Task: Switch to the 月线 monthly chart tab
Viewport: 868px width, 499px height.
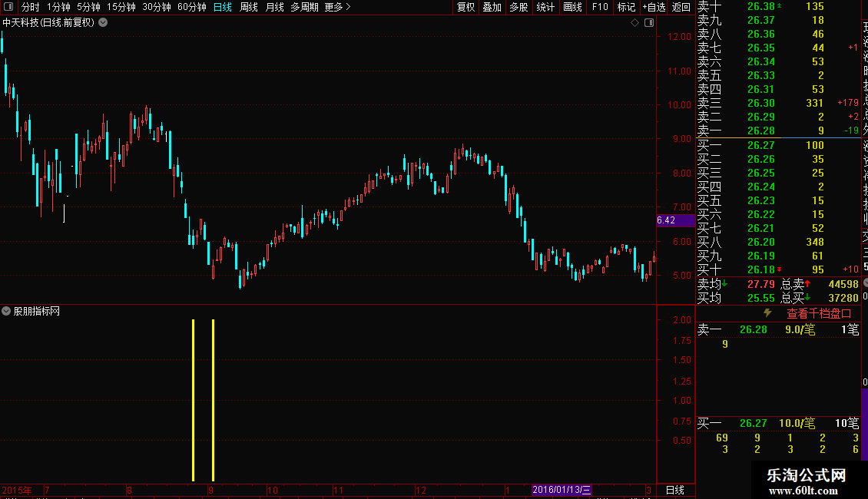Action: coord(274,7)
